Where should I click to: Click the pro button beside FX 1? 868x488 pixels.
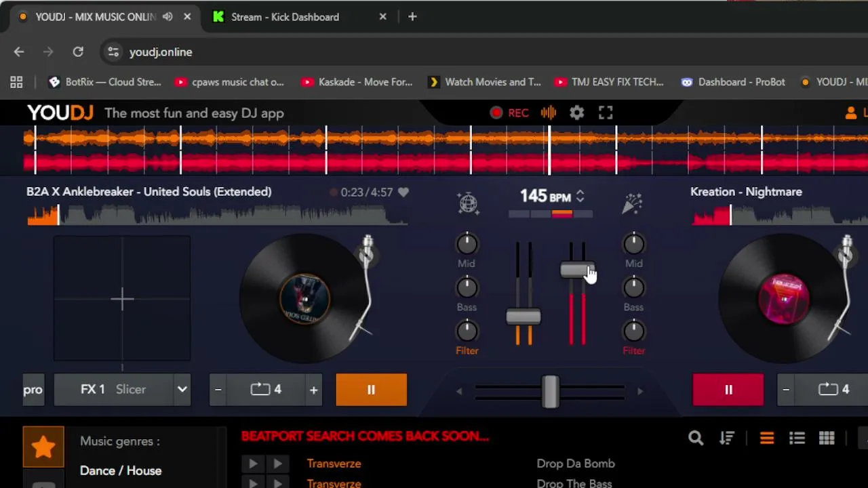(x=33, y=390)
